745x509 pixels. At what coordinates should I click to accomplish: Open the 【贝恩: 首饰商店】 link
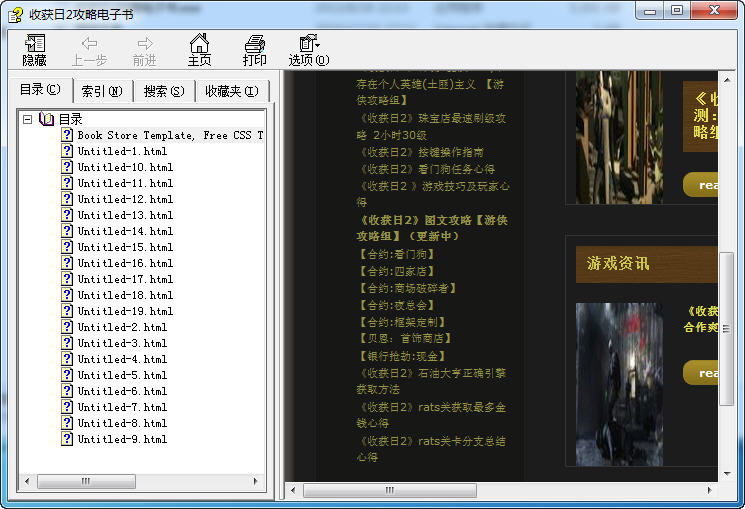point(405,338)
